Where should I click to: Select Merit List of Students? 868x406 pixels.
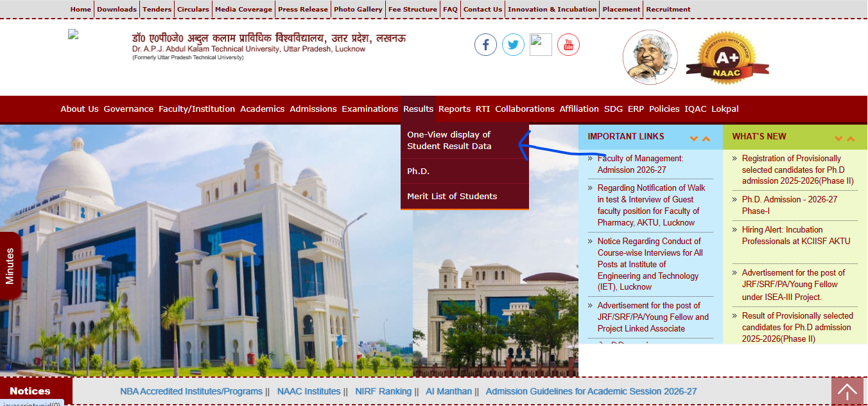(x=465, y=196)
